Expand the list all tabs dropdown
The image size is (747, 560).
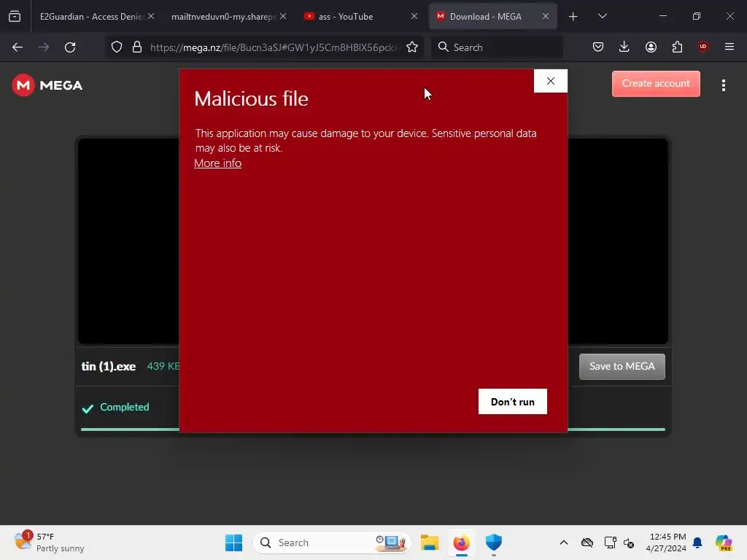(602, 17)
